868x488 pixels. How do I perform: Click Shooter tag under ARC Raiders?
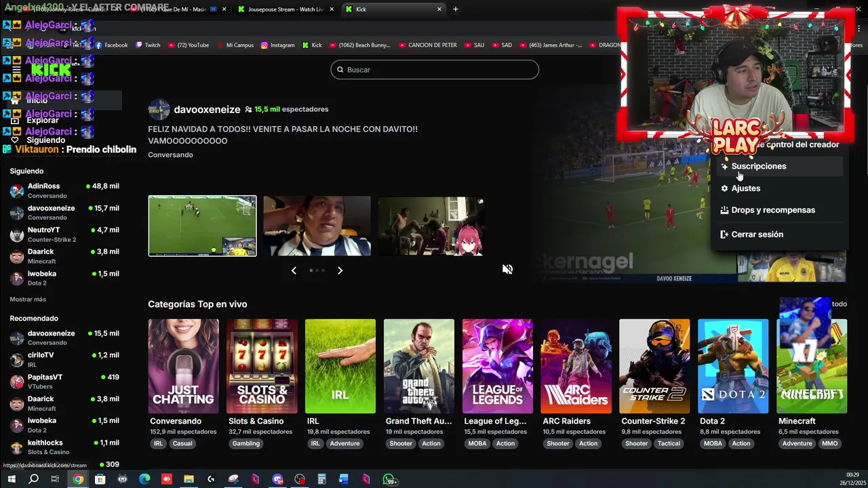[558, 443]
